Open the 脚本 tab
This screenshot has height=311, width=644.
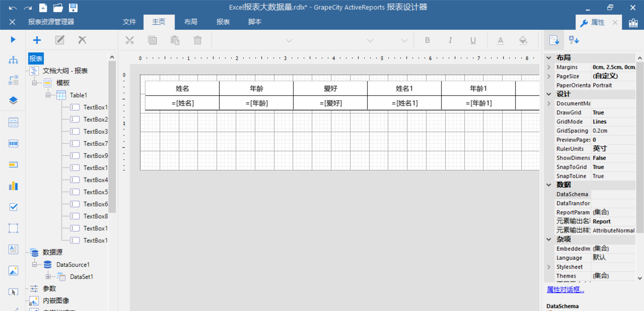point(254,22)
